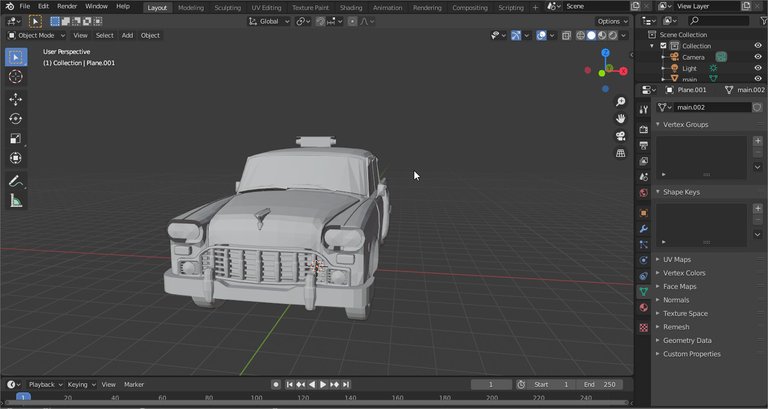
Task: Switch to the Shading workspace tab
Action: point(351,7)
